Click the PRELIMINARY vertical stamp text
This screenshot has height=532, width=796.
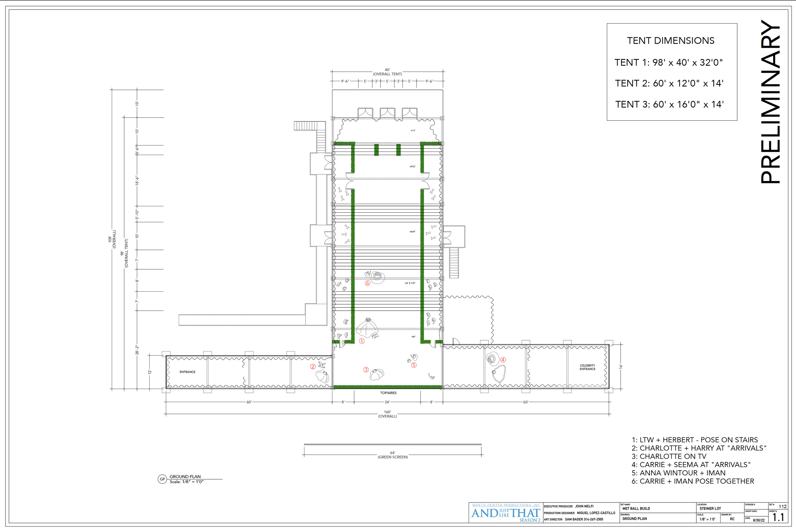click(x=770, y=102)
